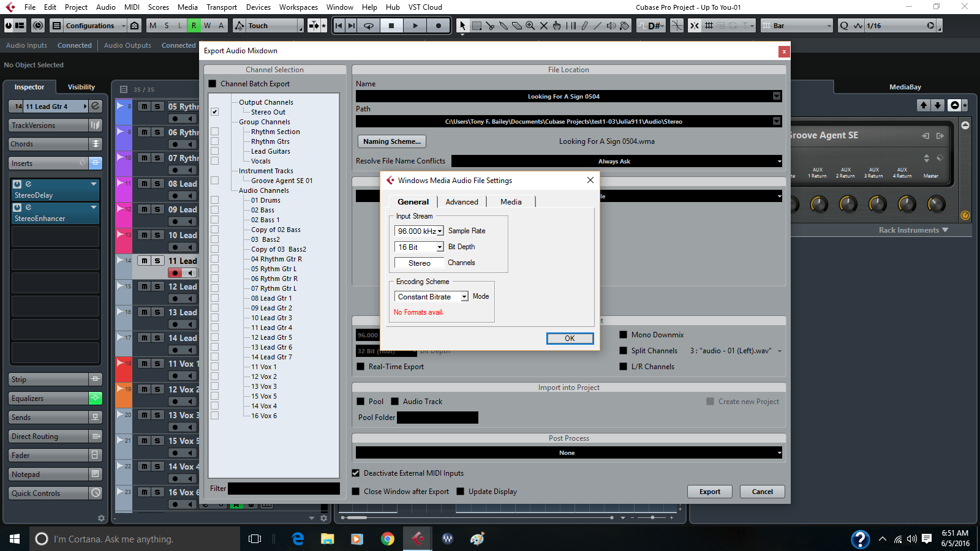Open Cubase in the Windows taskbar
The image size is (980, 551).
[x=418, y=539]
